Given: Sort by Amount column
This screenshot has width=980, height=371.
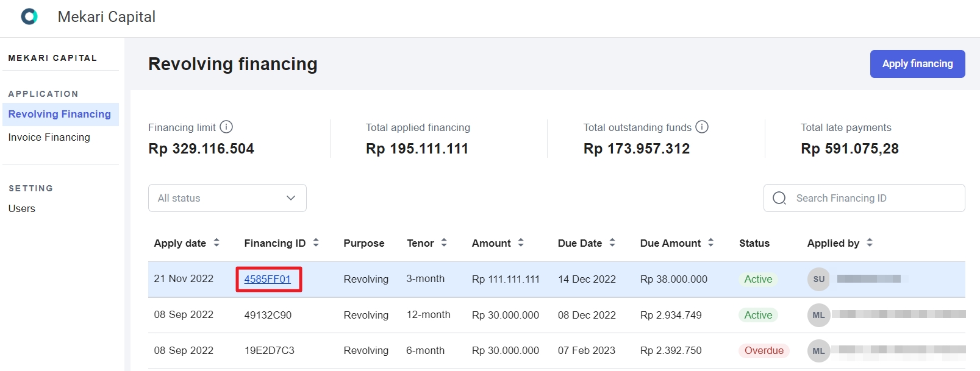Looking at the screenshot, I should 521,242.
